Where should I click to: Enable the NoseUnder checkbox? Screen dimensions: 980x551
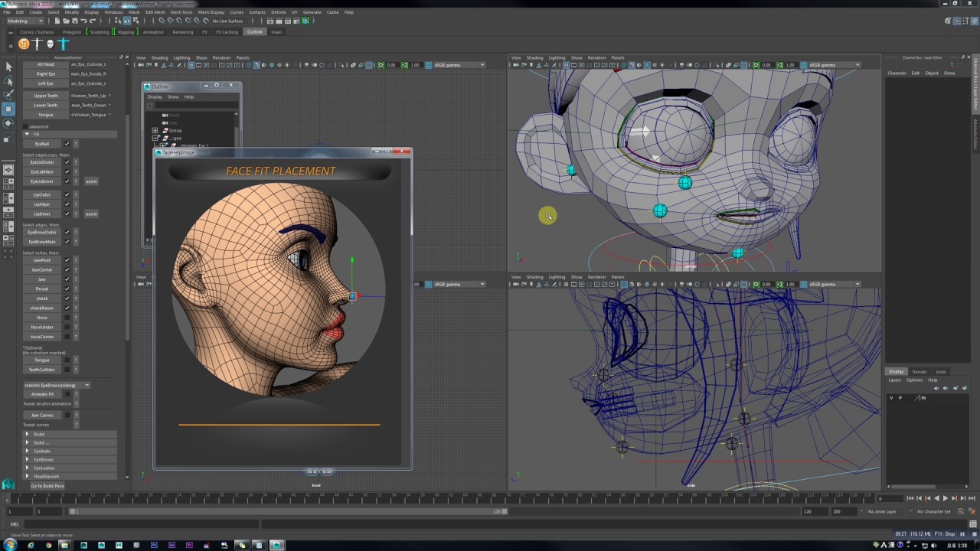tap(67, 327)
